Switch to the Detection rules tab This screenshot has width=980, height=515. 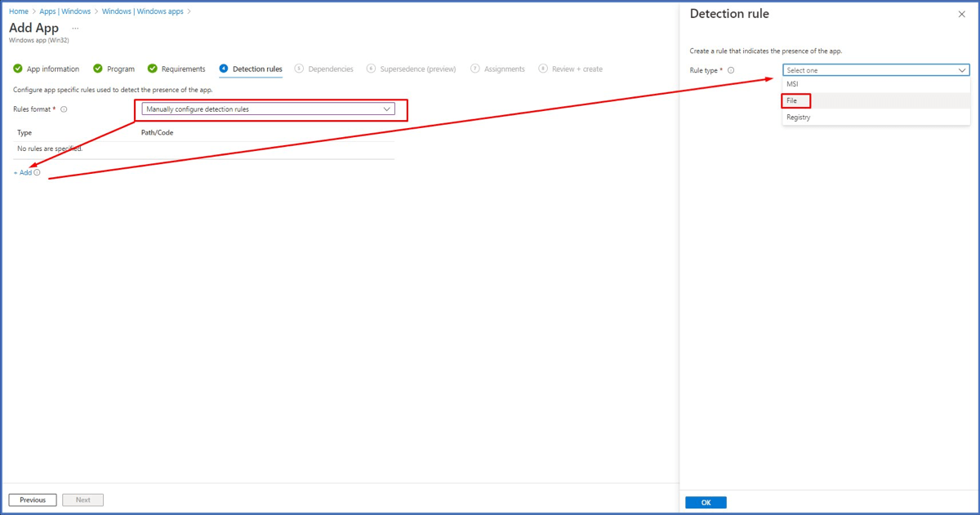point(256,69)
